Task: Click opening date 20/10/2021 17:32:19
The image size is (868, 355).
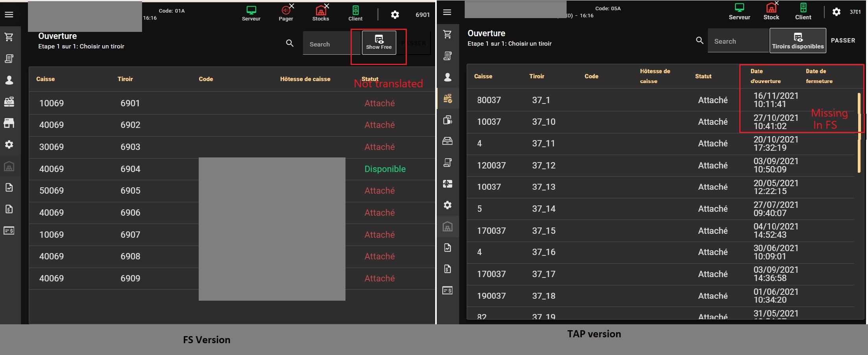Action: click(776, 144)
